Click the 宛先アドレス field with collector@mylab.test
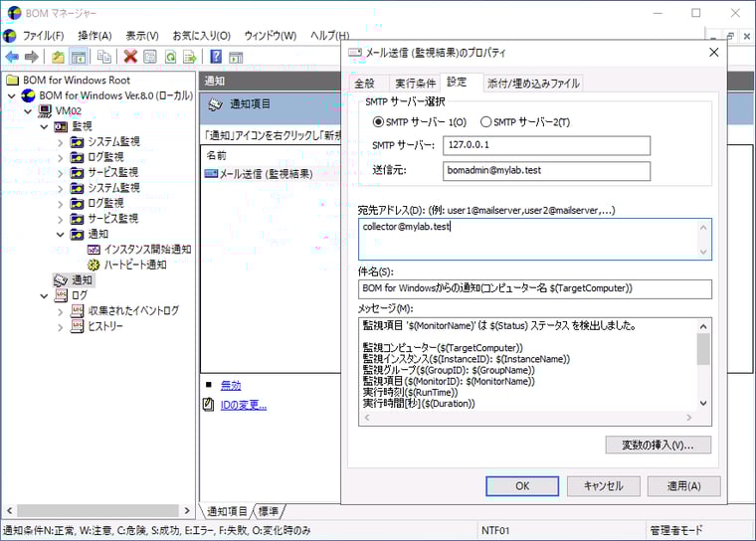Viewport: 756px width, 541px height. tap(535, 239)
